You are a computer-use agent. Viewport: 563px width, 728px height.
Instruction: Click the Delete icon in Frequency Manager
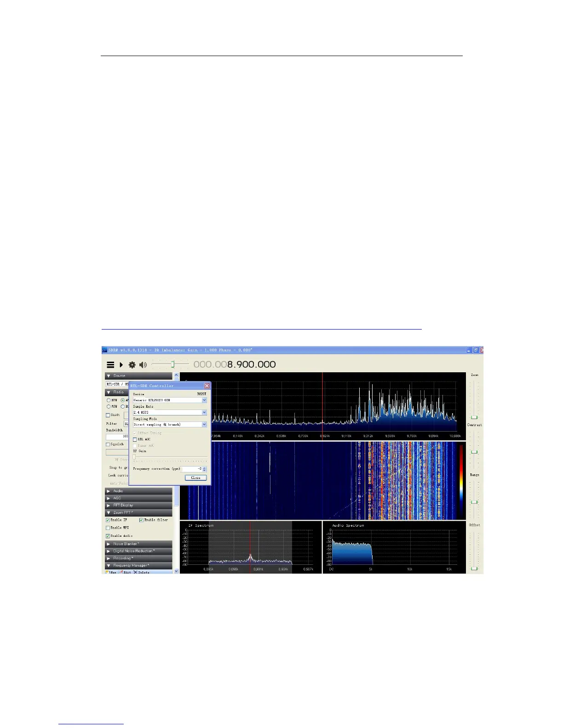coord(142,572)
